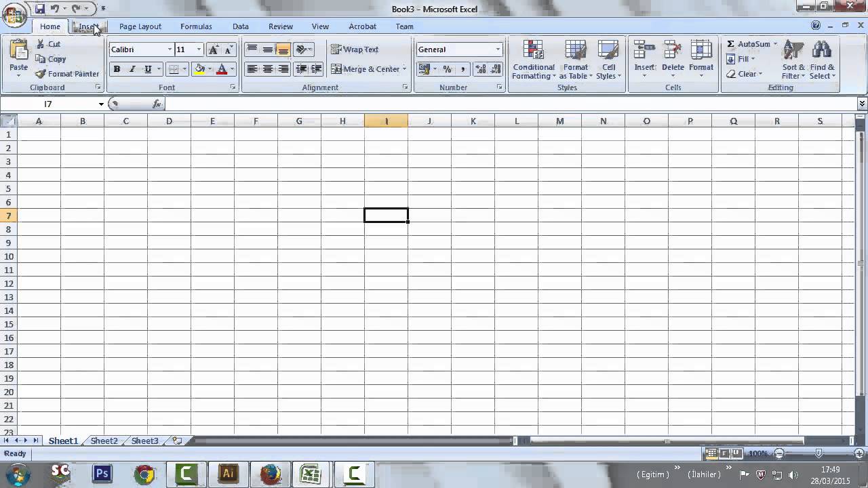Switch to Sheet2 tab
This screenshot has width=868, height=488.
(x=103, y=441)
